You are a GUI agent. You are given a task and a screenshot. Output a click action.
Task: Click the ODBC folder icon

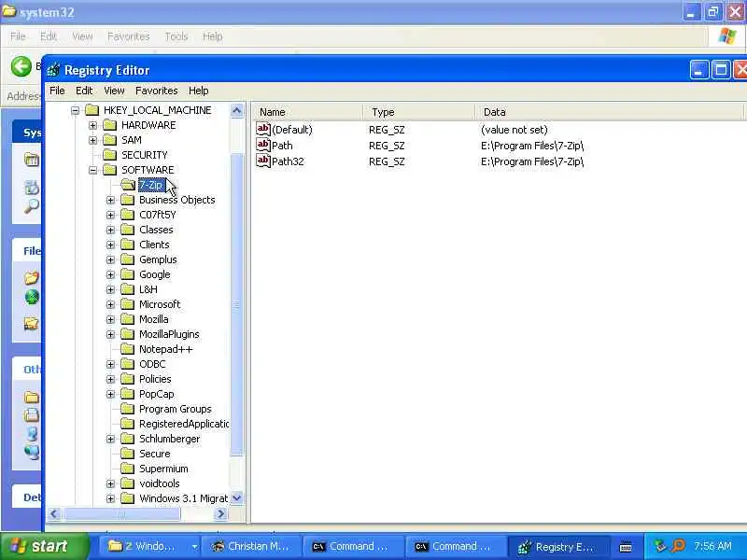(x=127, y=364)
